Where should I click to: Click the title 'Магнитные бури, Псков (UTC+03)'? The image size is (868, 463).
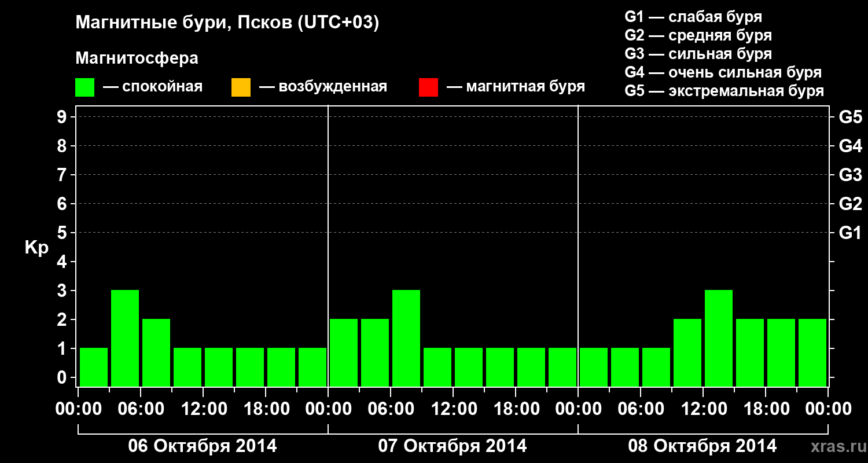tap(227, 24)
